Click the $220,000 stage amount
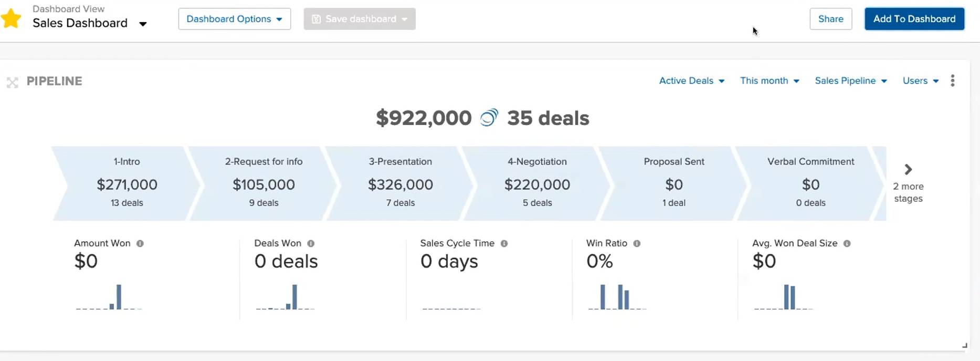980x361 pixels. tap(537, 184)
